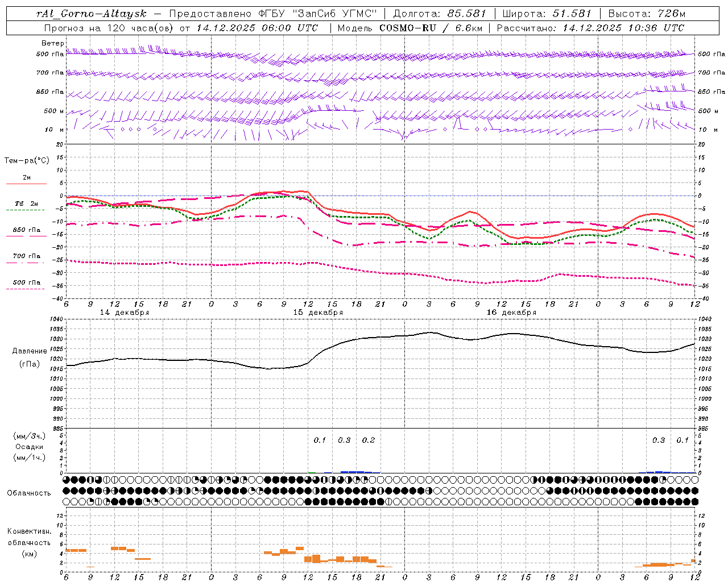Image resolution: width=728 pixels, height=582 pixels.
Task: Click the 500 м wind level label on left
Action: tap(54, 111)
